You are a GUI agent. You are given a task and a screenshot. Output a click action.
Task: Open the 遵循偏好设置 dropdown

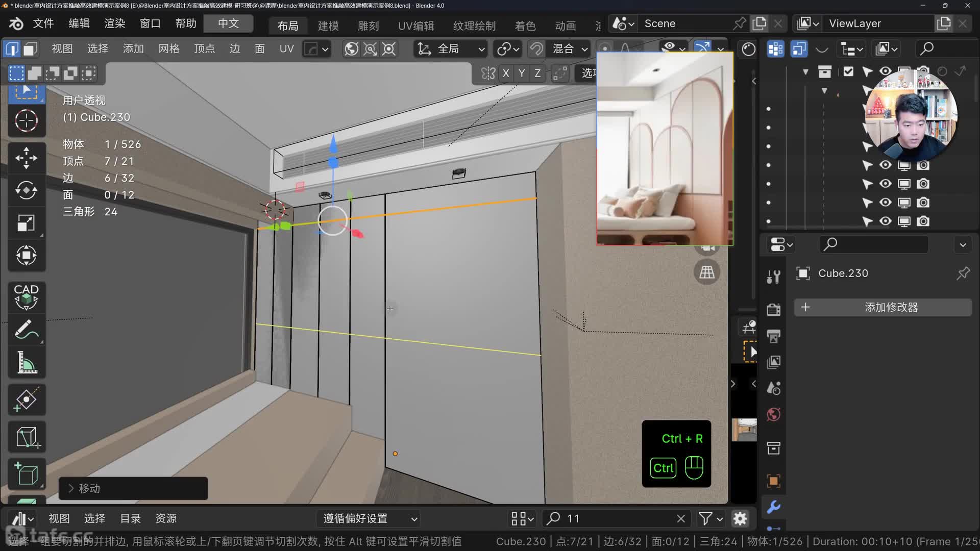click(x=370, y=519)
